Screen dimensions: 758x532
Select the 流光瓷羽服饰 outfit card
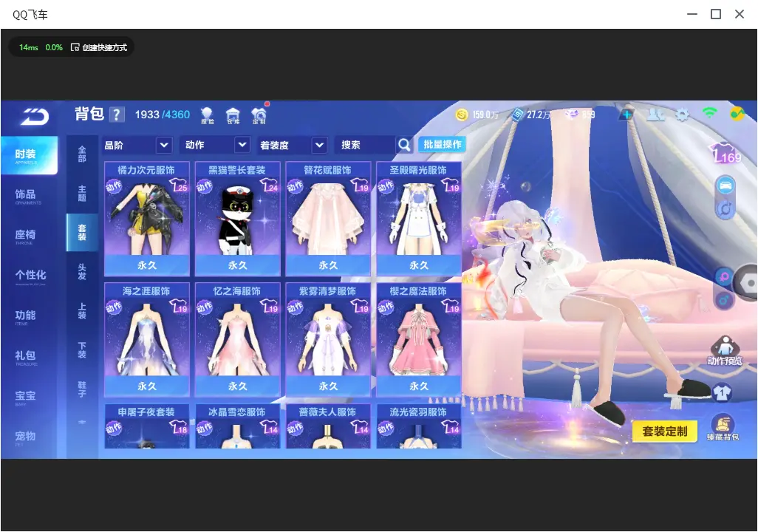[419, 426]
